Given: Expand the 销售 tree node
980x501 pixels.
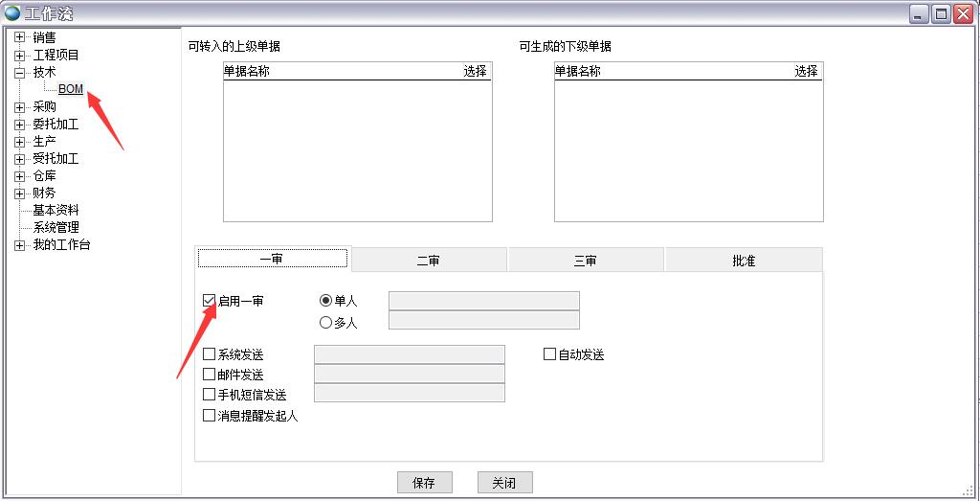Looking at the screenshot, I should [19, 37].
